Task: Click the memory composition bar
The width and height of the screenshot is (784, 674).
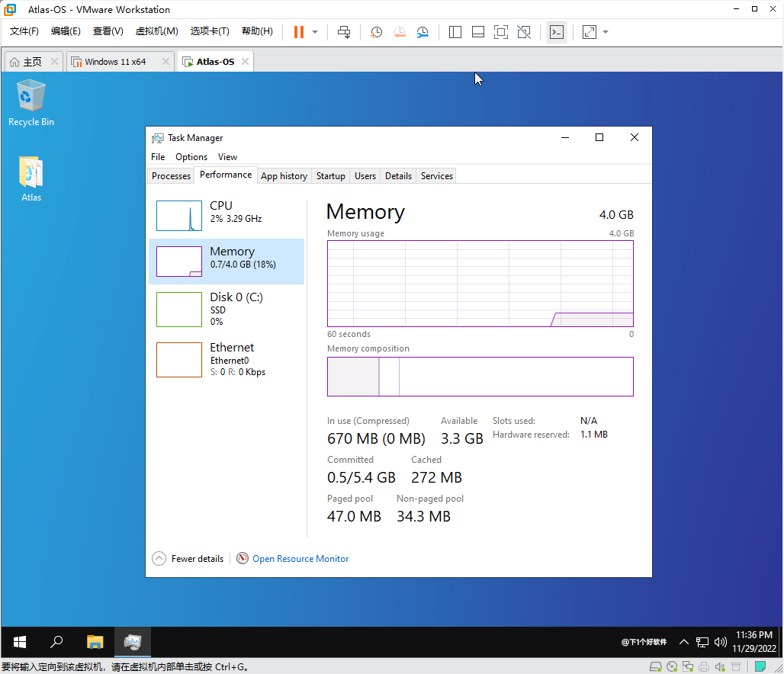Action: coord(480,376)
